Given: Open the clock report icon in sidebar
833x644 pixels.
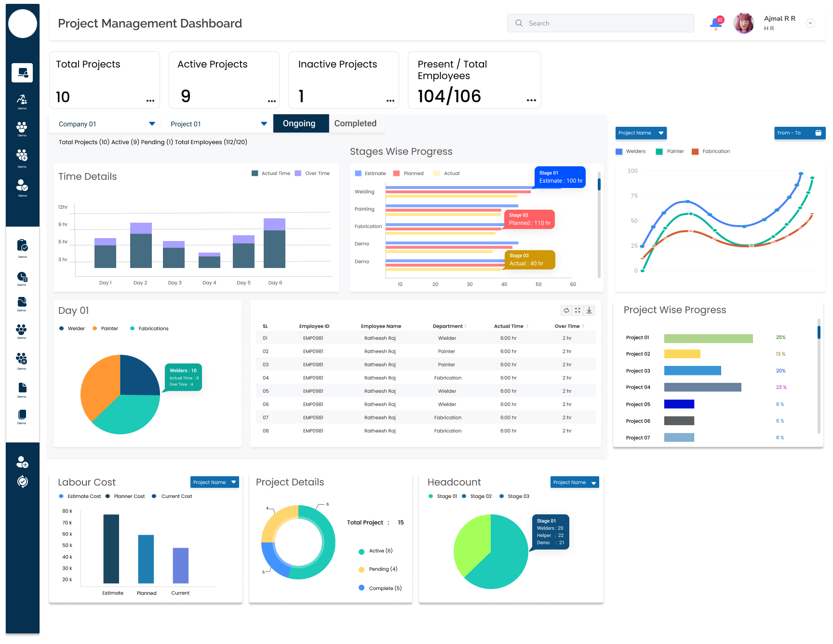Looking at the screenshot, I should [22, 277].
